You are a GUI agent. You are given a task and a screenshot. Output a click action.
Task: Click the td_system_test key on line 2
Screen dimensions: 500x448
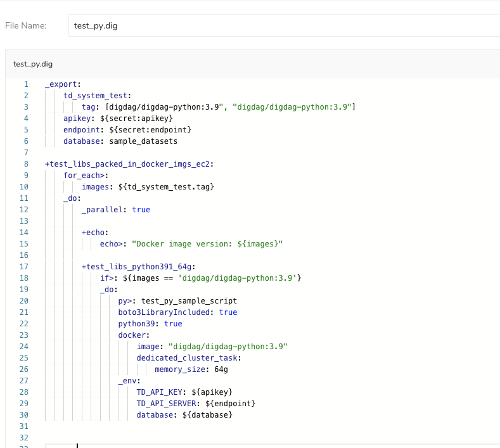pos(88,96)
